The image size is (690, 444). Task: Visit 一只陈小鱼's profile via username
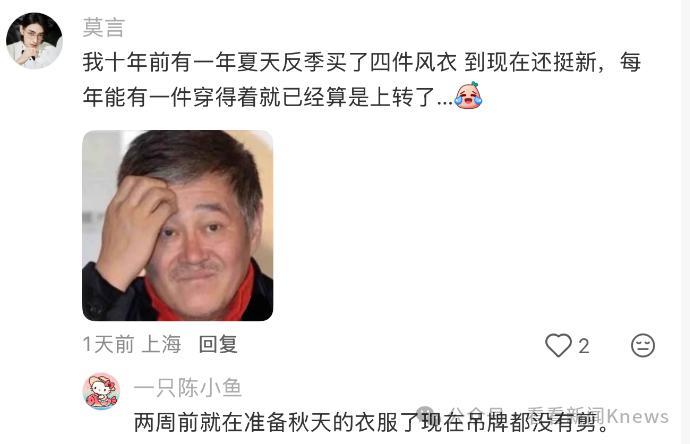[188, 388]
